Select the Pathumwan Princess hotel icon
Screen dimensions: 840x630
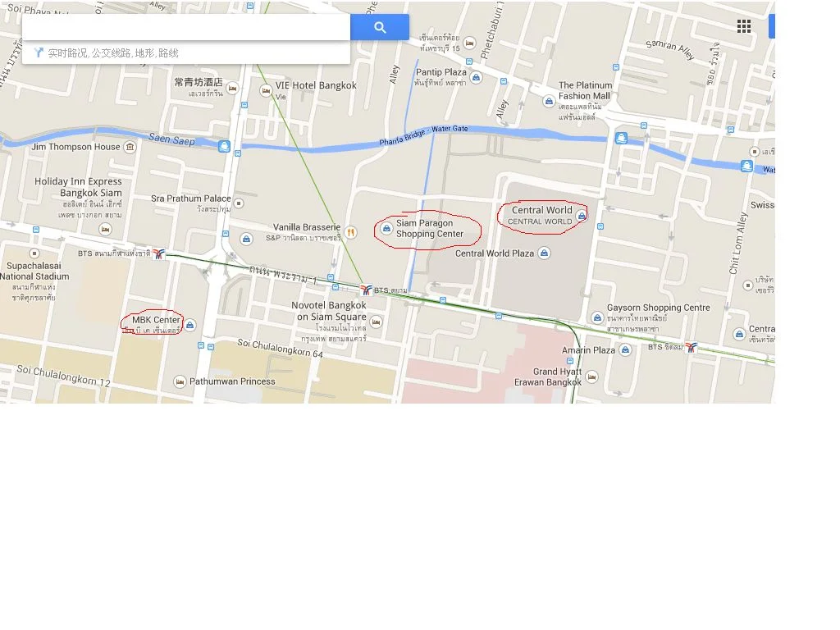click(180, 382)
